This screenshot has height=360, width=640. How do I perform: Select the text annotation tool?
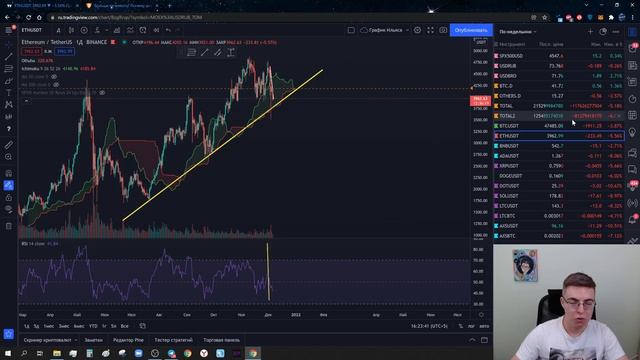click(9, 93)
